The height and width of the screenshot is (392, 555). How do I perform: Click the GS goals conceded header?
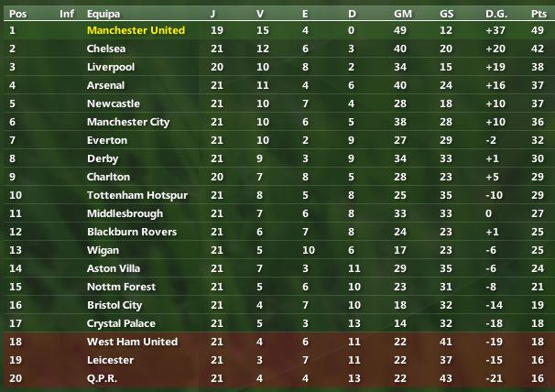[x=446, y=14]
